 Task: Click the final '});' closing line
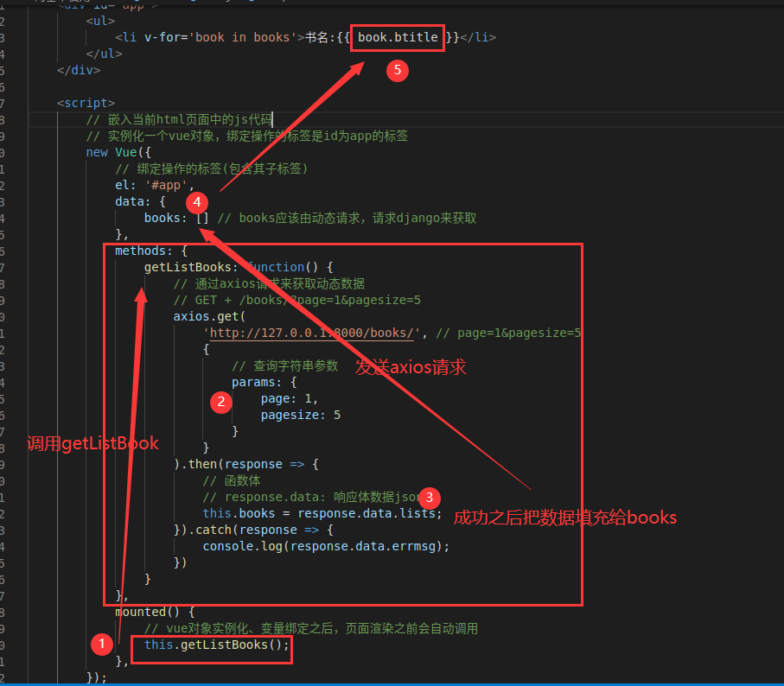[97, 678]
